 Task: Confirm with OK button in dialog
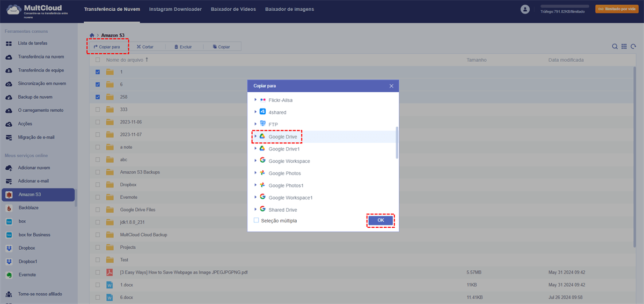(x=380, y=220)
